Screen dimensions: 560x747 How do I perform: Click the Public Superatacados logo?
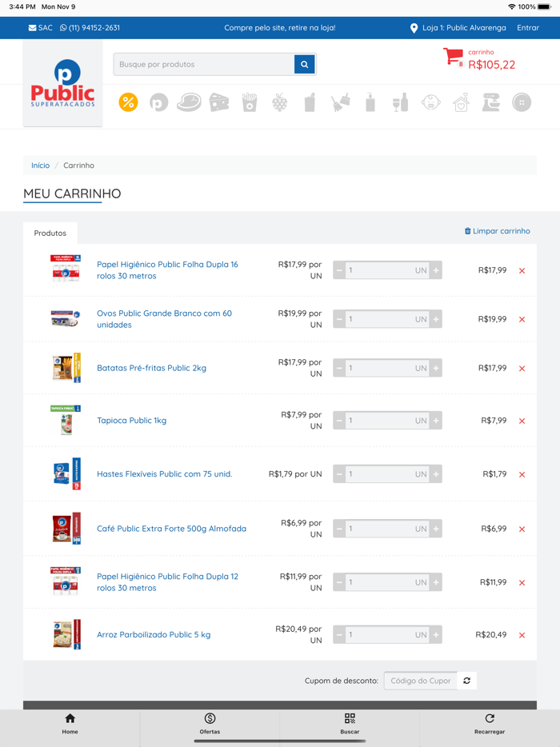pyautogui.click(x=63, y=83)
